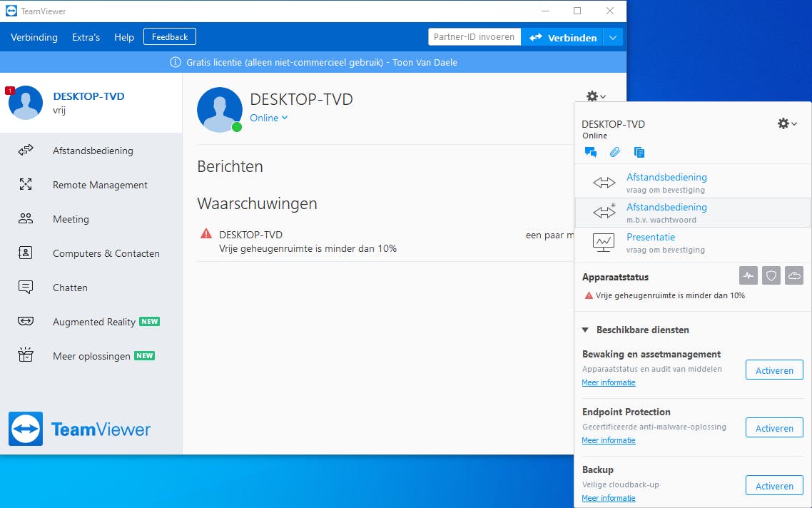This screenshot has width=812, height=508.
Task: Click the TeamViewer logo in sidebar bottom
Action: (80, 429)
